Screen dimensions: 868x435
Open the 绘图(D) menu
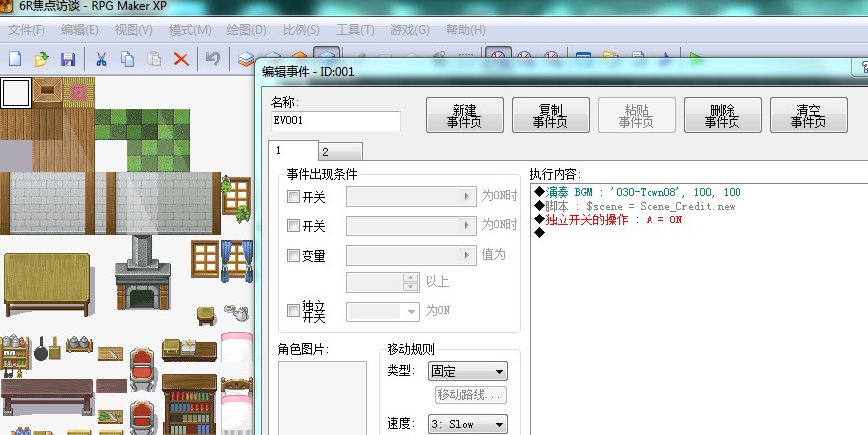point(246,30)
